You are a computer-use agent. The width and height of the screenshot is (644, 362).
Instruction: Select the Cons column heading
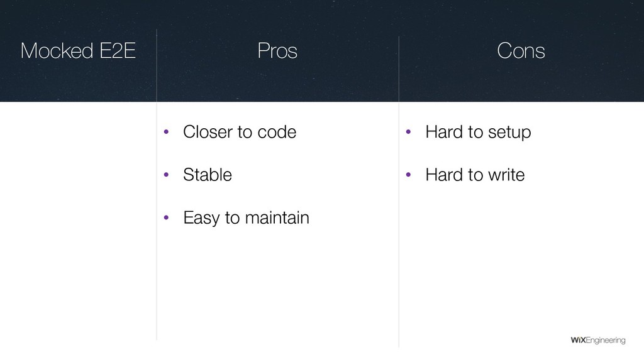[x=521, y=51]
